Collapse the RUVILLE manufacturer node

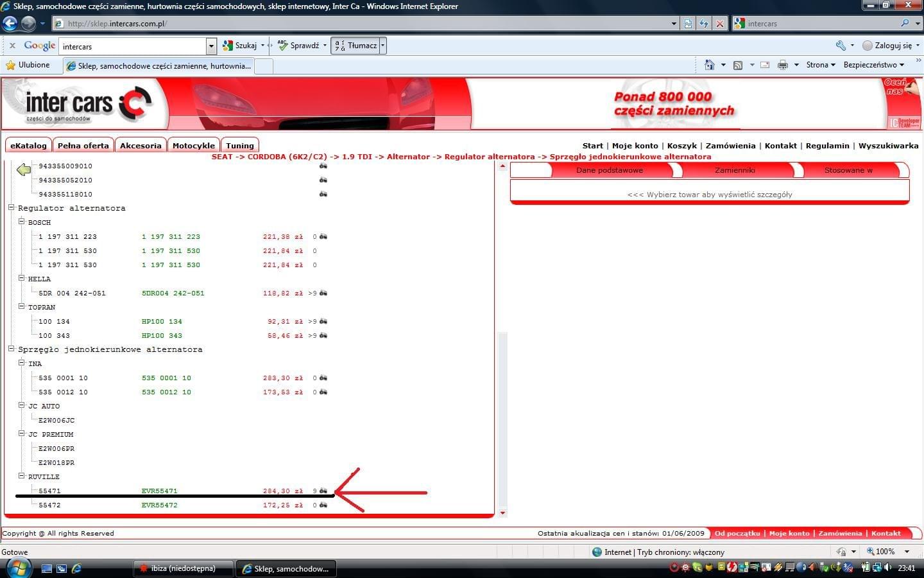[21, 476]
